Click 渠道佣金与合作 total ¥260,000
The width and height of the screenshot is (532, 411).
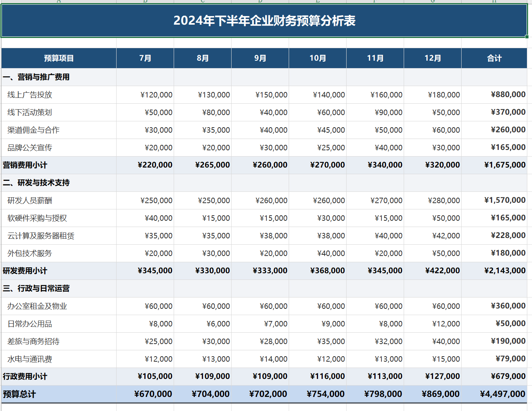click(x=494, y=130)
